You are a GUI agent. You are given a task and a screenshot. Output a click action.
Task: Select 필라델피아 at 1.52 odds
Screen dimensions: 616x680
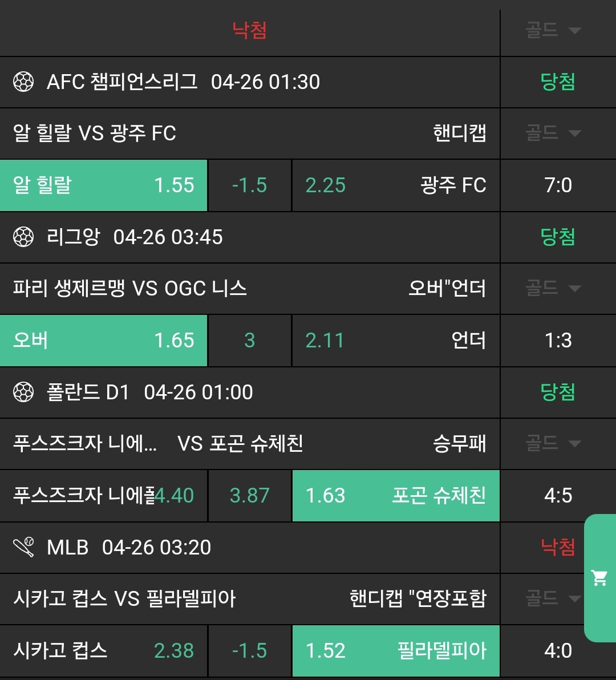pos(395,651)
